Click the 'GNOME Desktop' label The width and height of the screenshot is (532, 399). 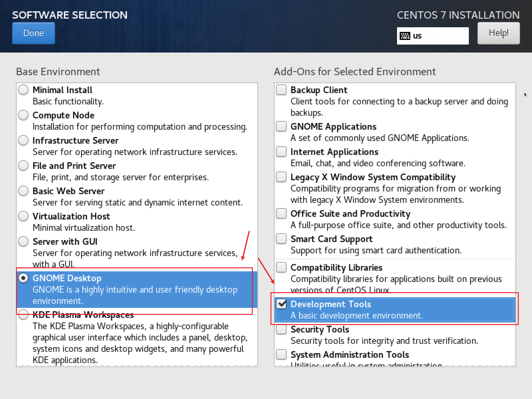coord(67,278)
